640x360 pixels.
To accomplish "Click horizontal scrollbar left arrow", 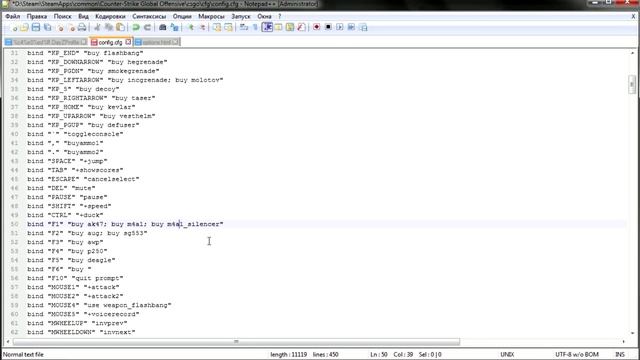I will pos(8,341).
